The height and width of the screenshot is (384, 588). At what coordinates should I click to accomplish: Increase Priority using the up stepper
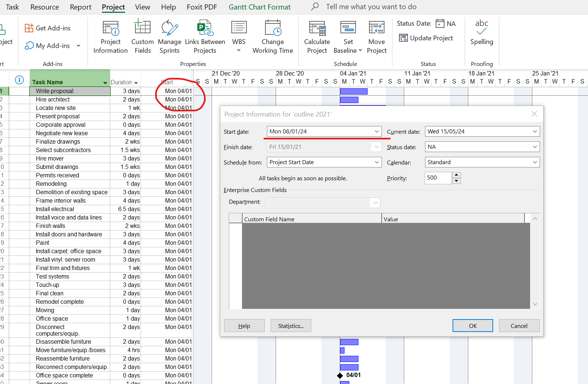456,176
